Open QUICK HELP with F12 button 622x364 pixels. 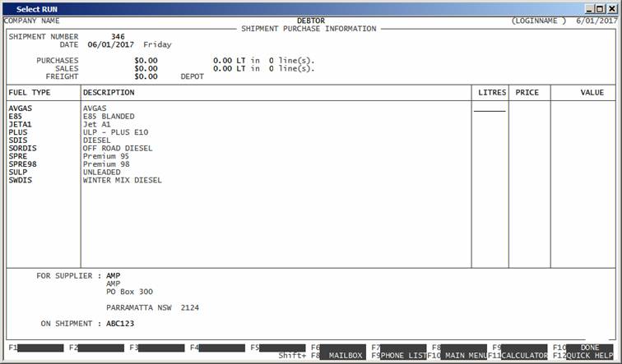coord(590,356)
